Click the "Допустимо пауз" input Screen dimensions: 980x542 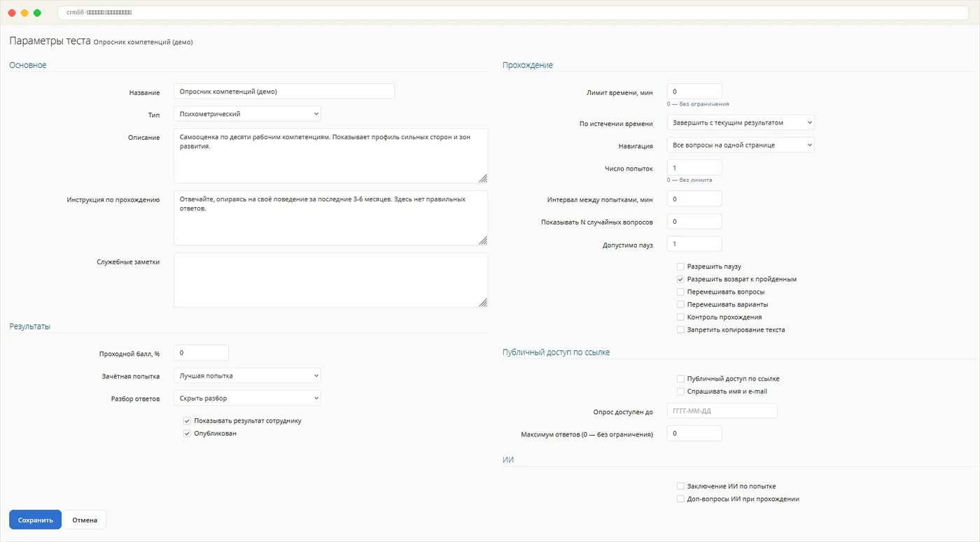point(694,243)
